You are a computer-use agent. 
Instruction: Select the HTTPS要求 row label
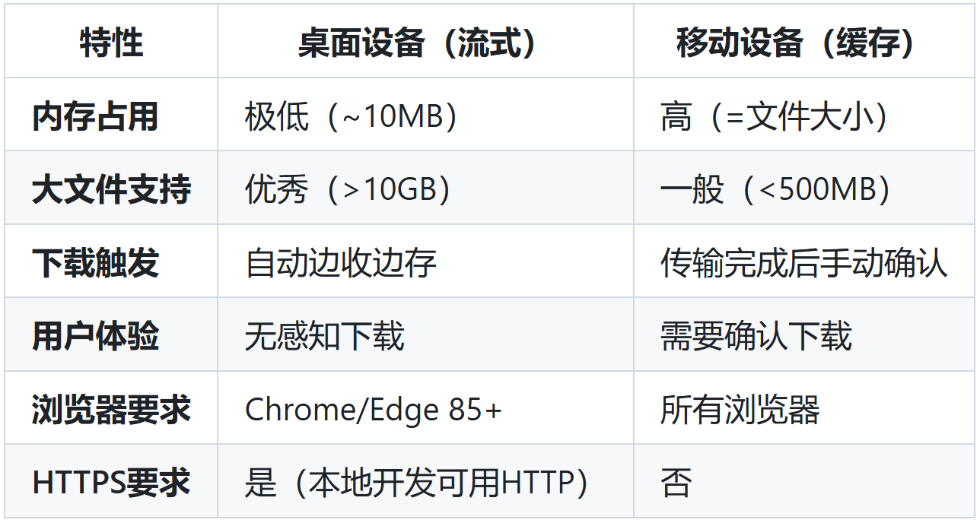click(111, 483)
